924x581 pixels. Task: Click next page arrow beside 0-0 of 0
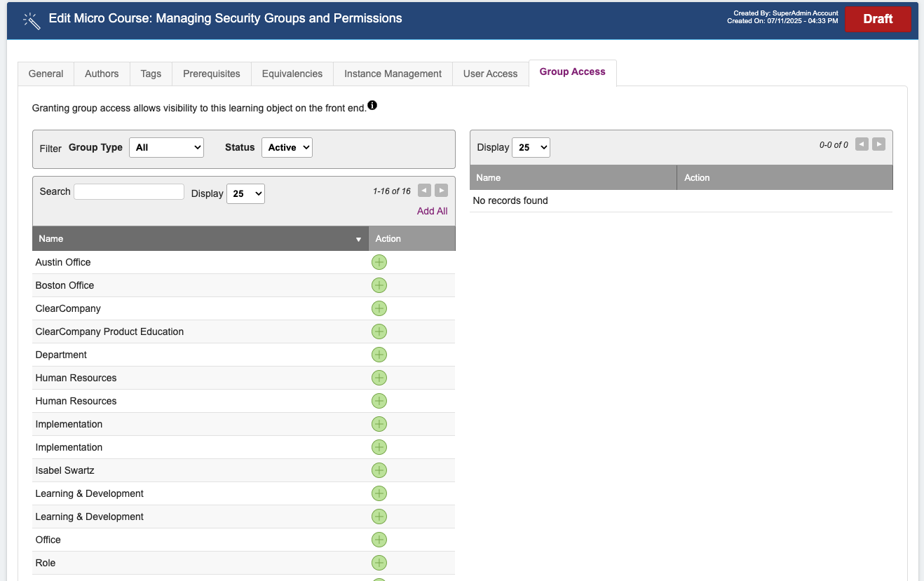pyautogui.click(x=878, y=144)
